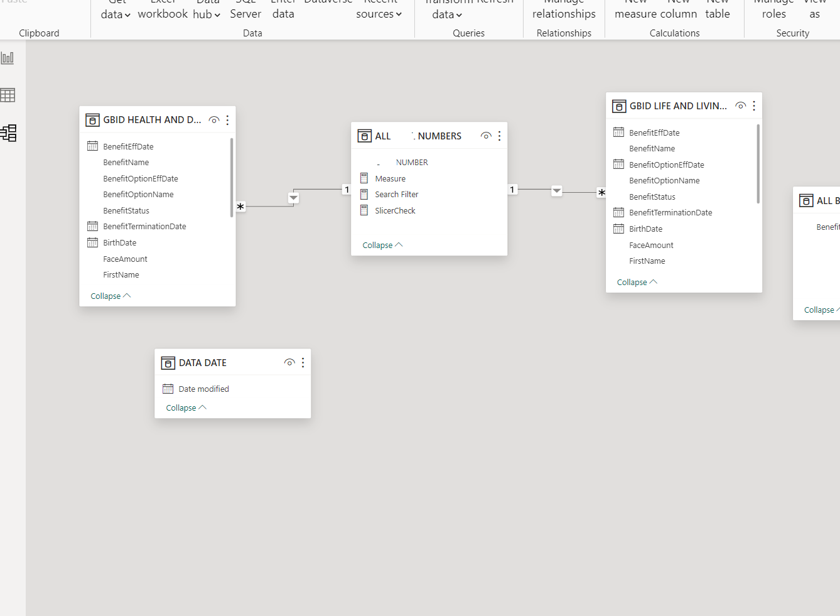Click the calculator icon beside Search Filter
Image resolution: width=840 pixels, height=616 pixels.
(x=364, y=195)
